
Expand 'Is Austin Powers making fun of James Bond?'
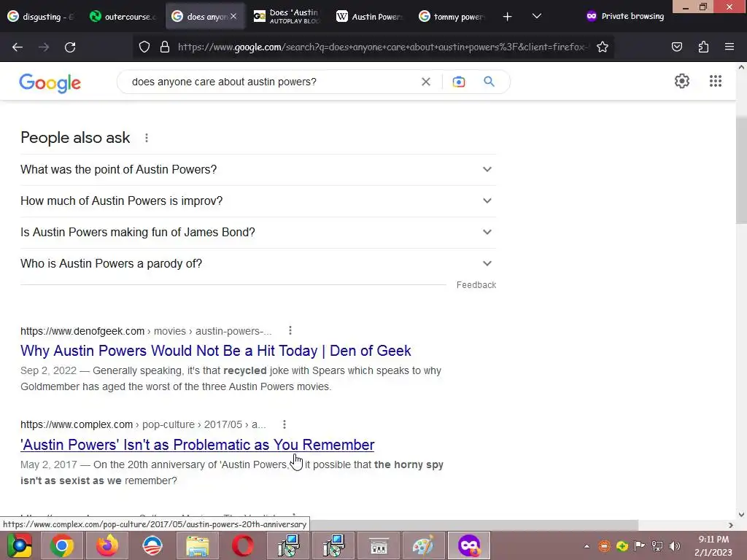[x=258, y=233]
